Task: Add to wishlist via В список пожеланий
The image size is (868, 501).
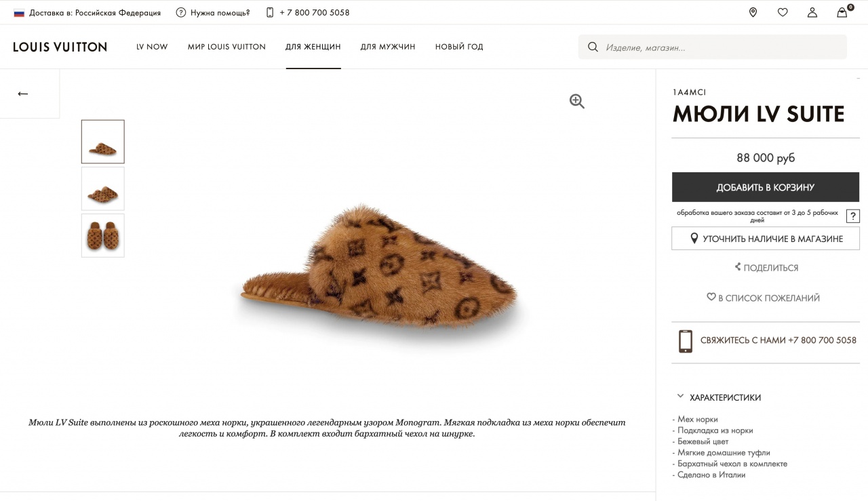Action: (x=763, y=298)
